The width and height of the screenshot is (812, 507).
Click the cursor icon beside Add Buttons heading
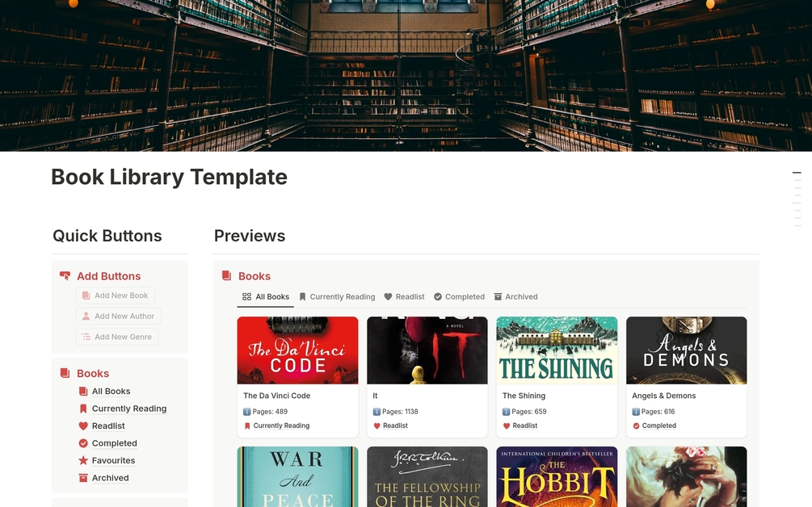[x=65, y=275]
